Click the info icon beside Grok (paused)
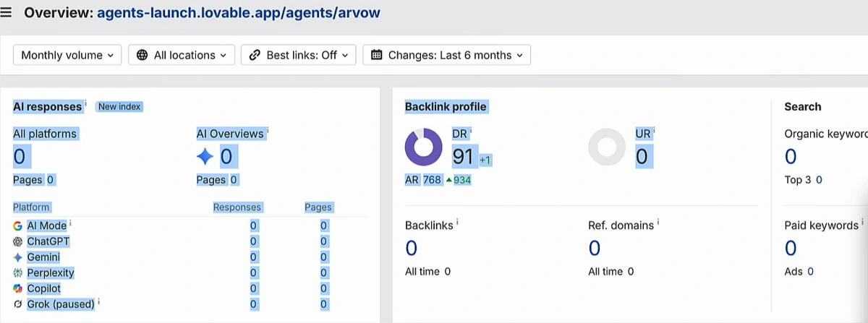868x323 pixels. tap(99, 303)
